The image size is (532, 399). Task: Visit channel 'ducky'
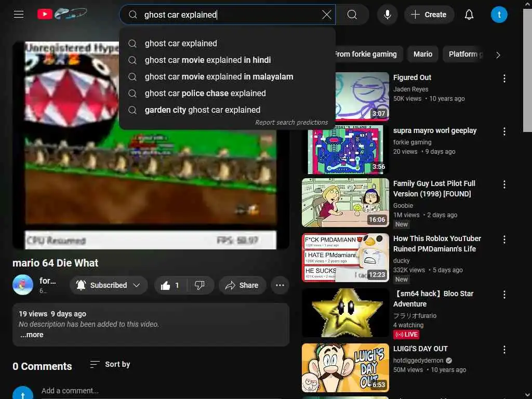click(402, 261)
